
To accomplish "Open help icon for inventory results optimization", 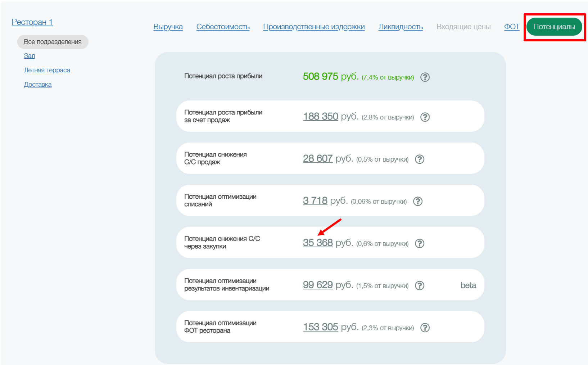I will (x=420, y=285).
